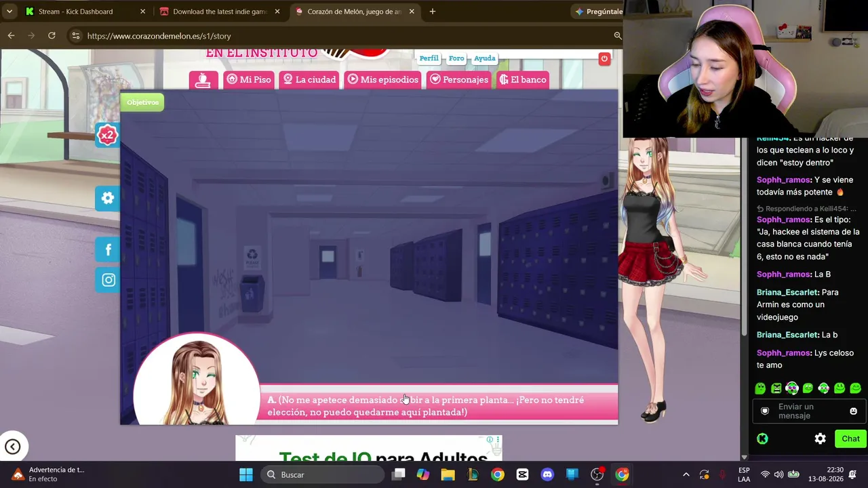
Task: Click Sophh_ramos username on "Lys celoso" message
Action: [x=784, y=353]
